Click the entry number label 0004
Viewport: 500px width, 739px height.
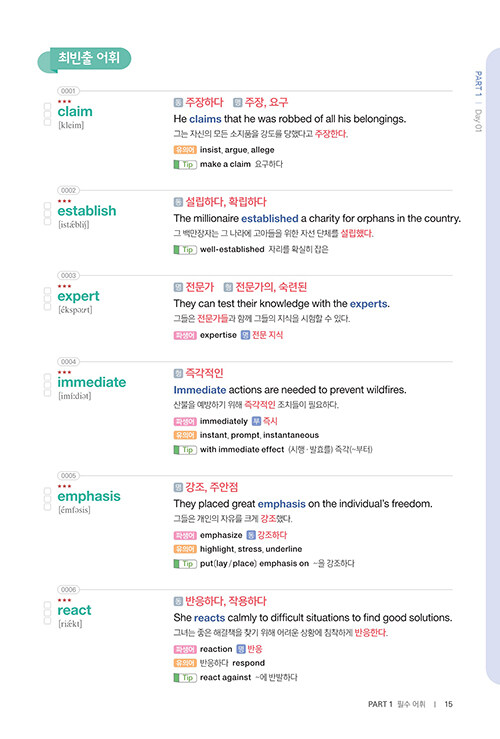tap(68, 361)
